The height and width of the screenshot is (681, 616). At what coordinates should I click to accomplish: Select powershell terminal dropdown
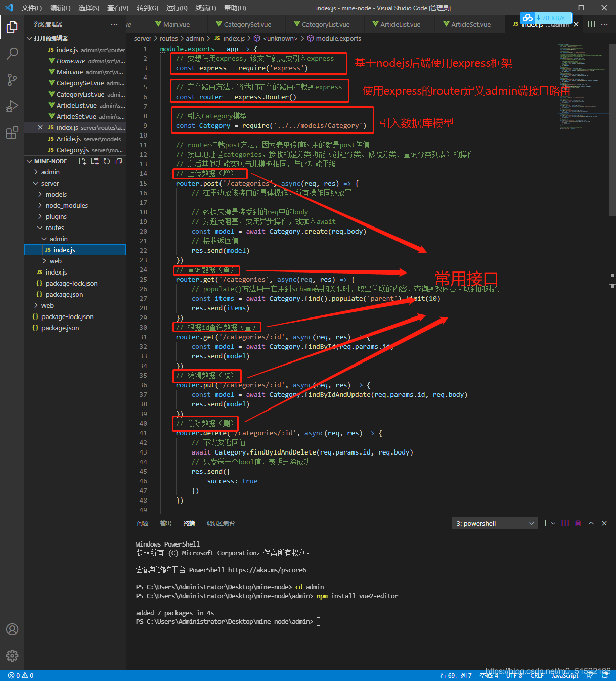[x=495, y=523]
